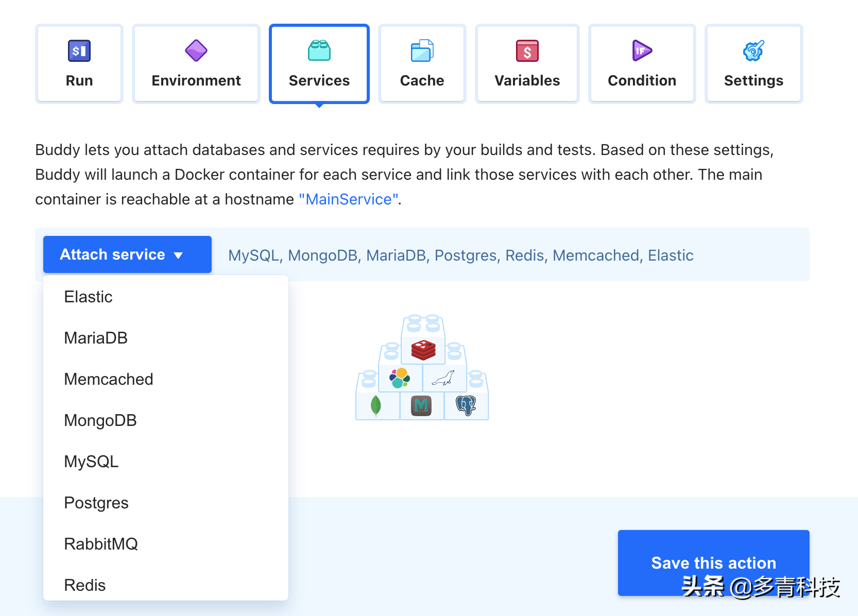Select the Services tab
This screenshot has width=858, height=616.
point(319,64)
